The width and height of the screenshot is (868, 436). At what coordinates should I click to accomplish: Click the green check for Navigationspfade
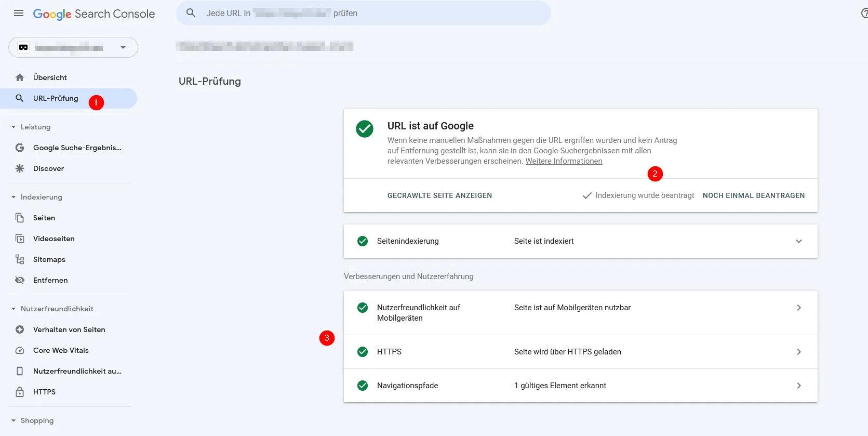pyautogui.click(x=363, y=386)
